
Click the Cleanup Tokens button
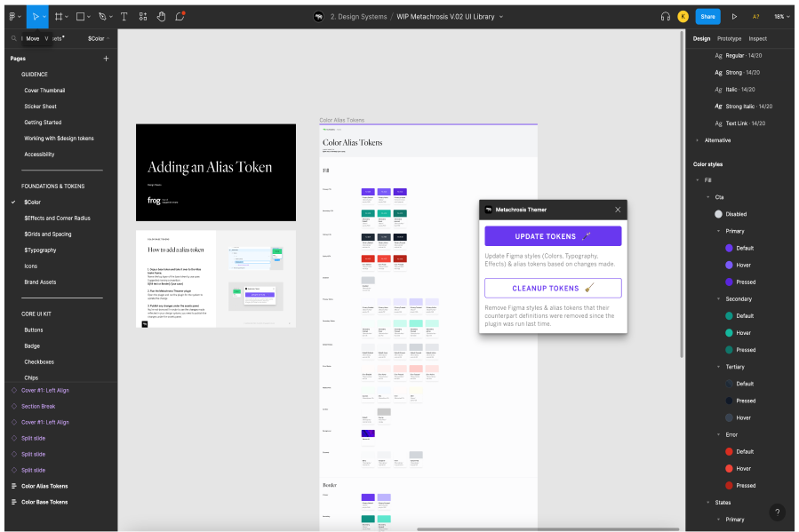click(553, 288)
